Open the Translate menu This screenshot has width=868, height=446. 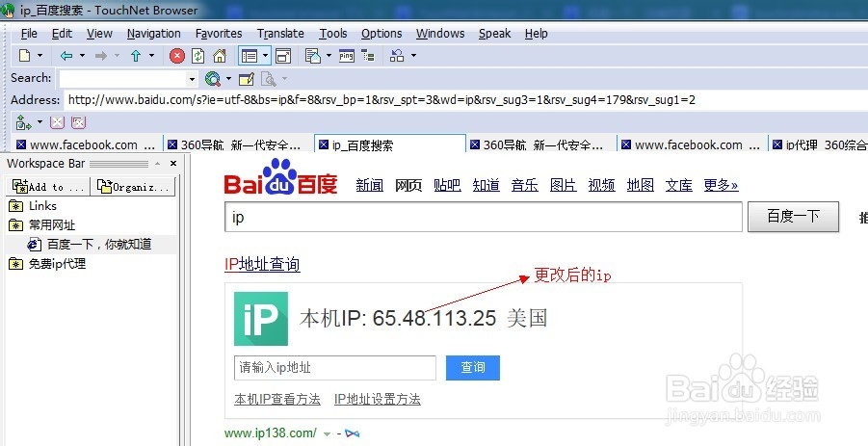click(280, 33)
